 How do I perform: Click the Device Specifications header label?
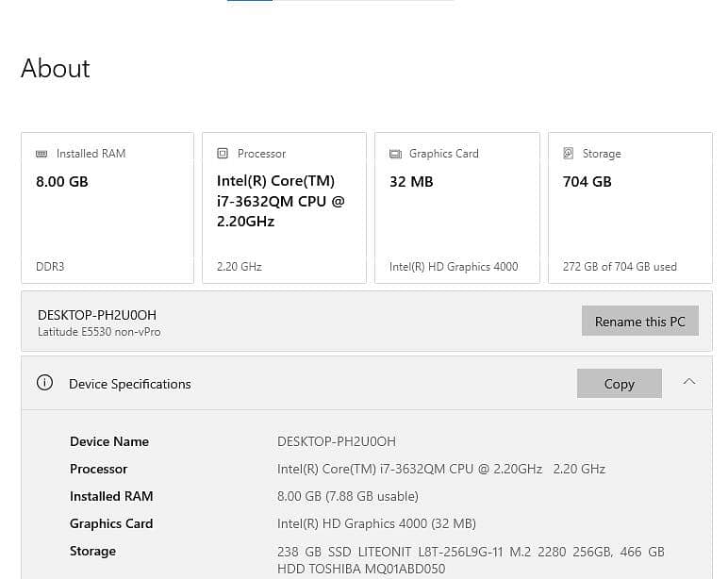pyautogui.click(x=129, y=384)
